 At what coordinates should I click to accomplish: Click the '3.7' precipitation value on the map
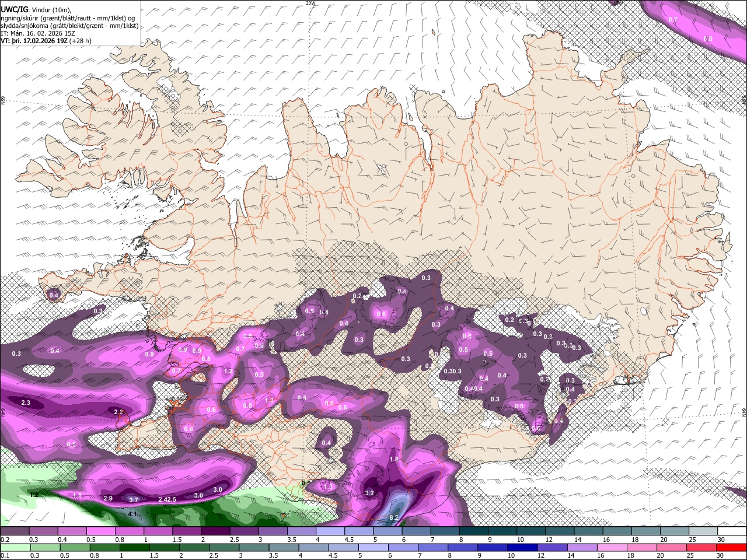coord(134,500)
